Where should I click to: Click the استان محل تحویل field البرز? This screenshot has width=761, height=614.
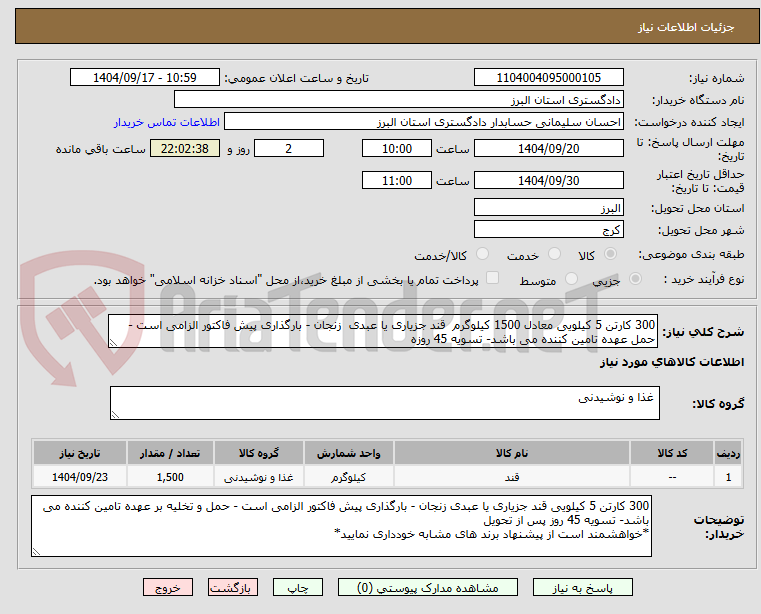pyautogui.click(x=548, y=207)
